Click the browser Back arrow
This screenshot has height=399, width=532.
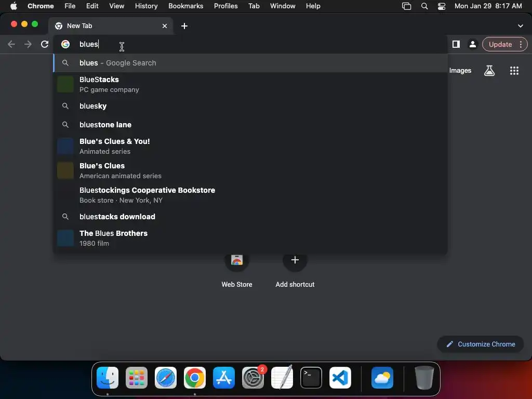tap(11, 44)
